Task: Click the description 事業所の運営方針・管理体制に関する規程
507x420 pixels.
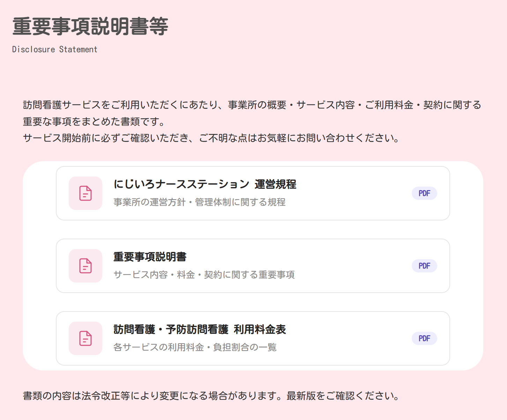Action: (x=200, y=202)
